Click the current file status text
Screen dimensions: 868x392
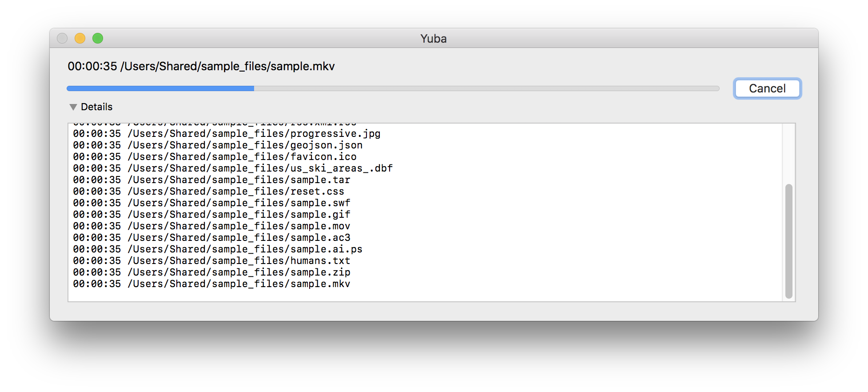tap(201, 66)
